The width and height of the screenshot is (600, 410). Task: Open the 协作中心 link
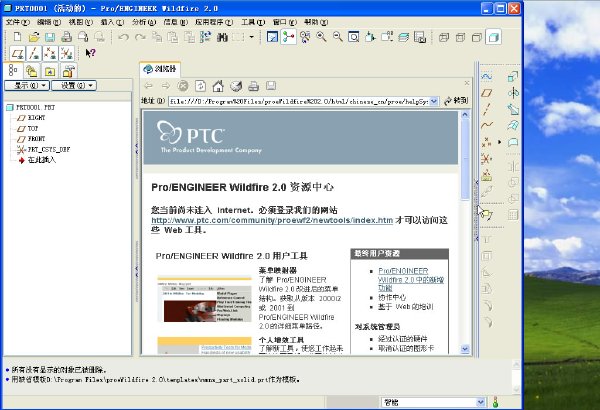coord(392,297)
